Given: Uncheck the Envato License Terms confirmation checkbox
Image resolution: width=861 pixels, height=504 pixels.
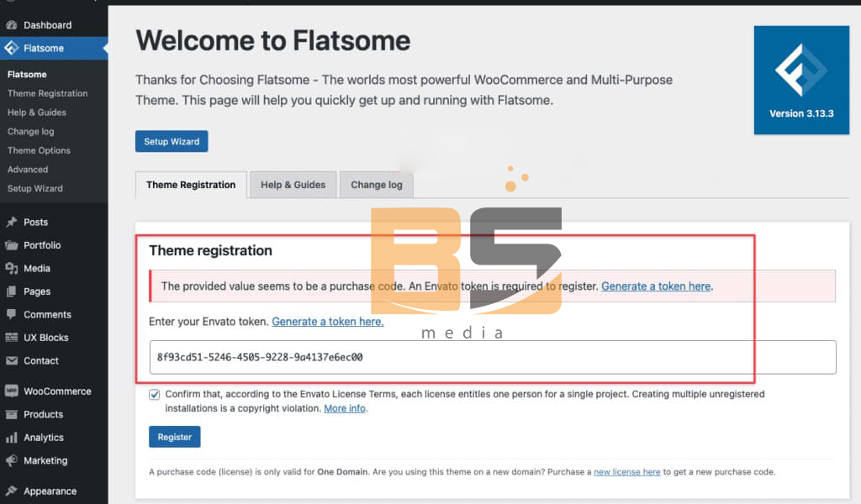Looking at the screenshot, I should [x=155, y=394].
